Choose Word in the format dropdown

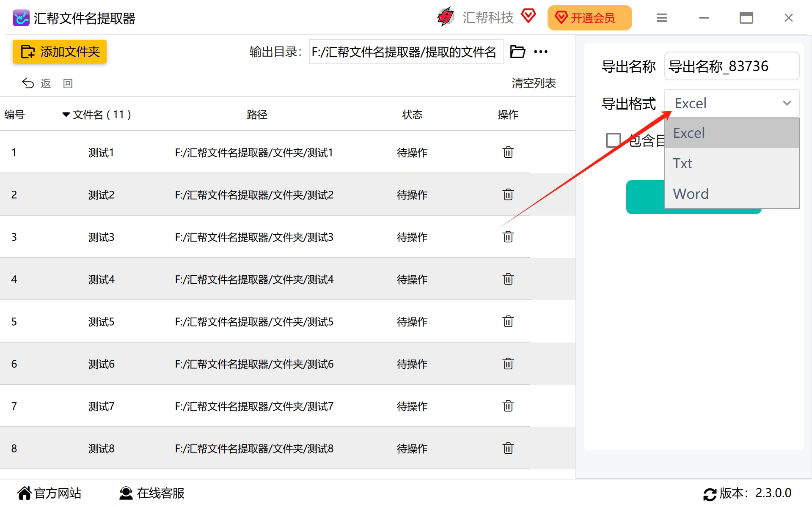[x=732, y=194]
